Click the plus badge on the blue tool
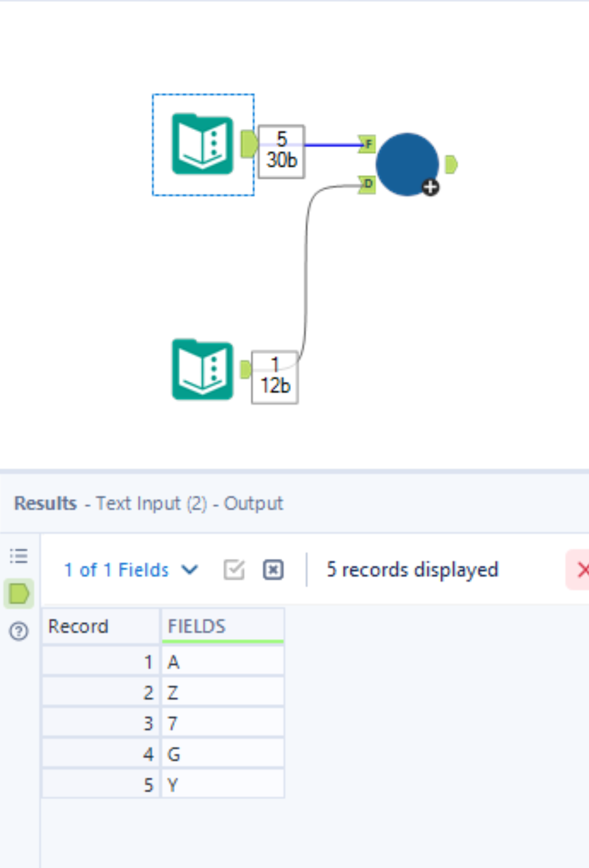589x868 pixels. click(430, 187)
